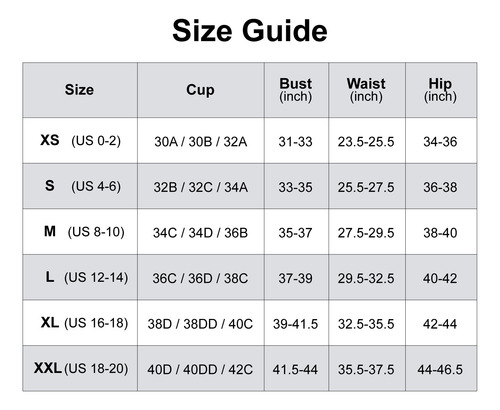Select the XL (US 16-18) size cell
Screen dimensions: 500x410
[80, 323]
